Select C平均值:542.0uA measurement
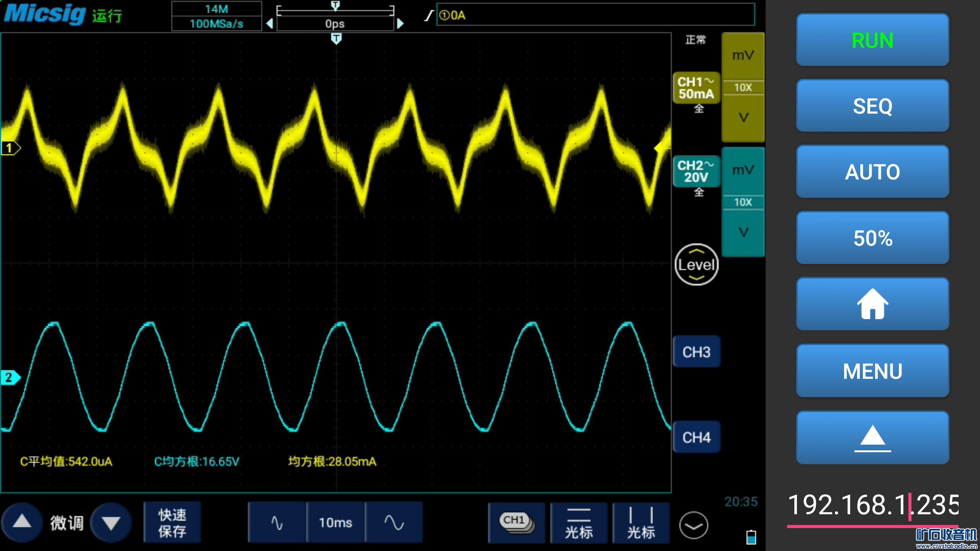Image resolution: width=980 pixels, height=551 pixels. pos(66,461)
